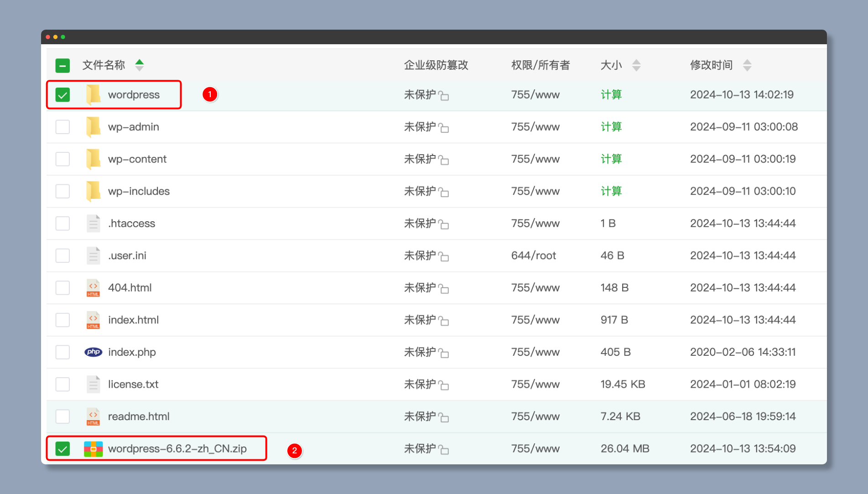
Task: Open the wp-admin folder name
Action: coord(134,127)
